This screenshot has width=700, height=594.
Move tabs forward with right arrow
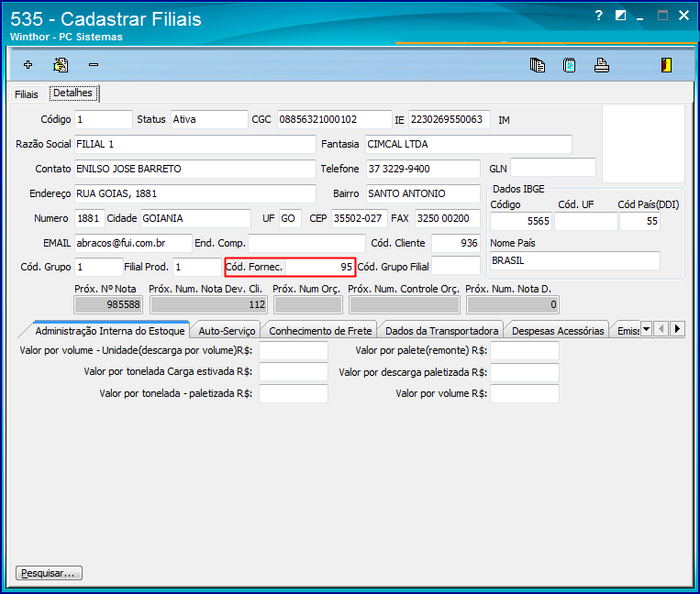click(x=677, y=329)
